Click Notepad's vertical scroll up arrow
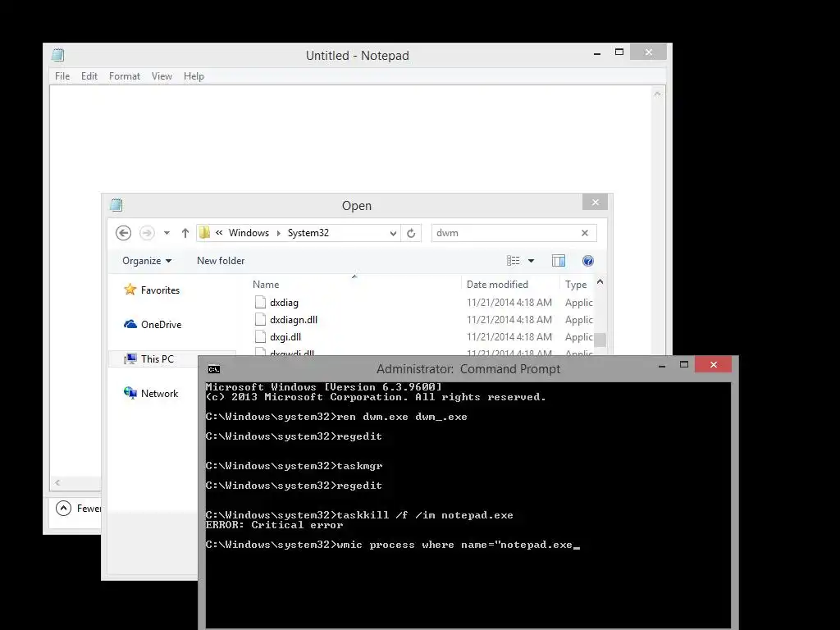 tap(657, 94)
